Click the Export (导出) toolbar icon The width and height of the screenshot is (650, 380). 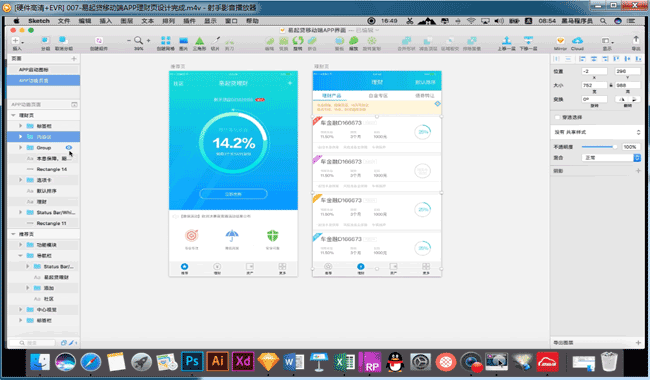tap(636, 40)
